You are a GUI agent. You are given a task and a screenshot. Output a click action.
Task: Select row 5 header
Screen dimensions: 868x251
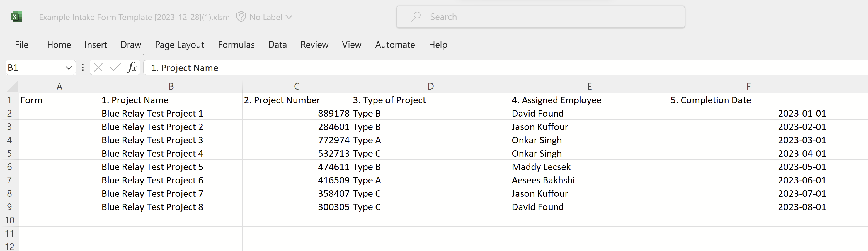pyautogui.click(x=9, y=153)
